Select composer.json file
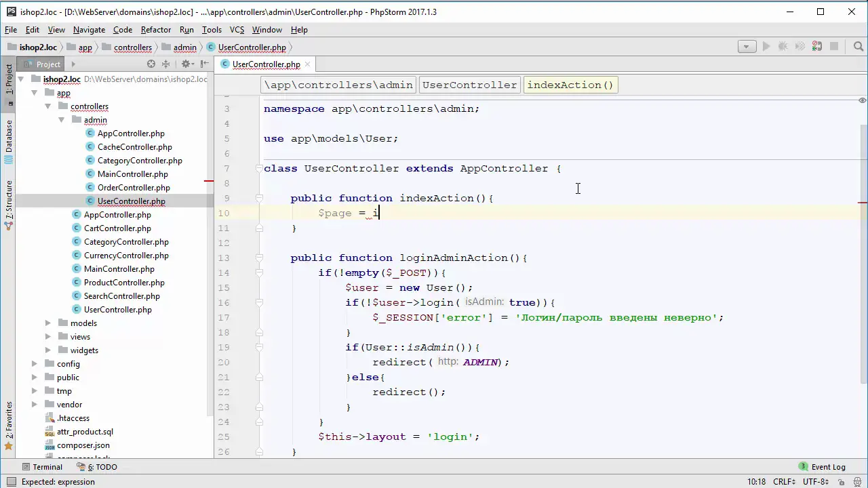 tap(83, 445)
